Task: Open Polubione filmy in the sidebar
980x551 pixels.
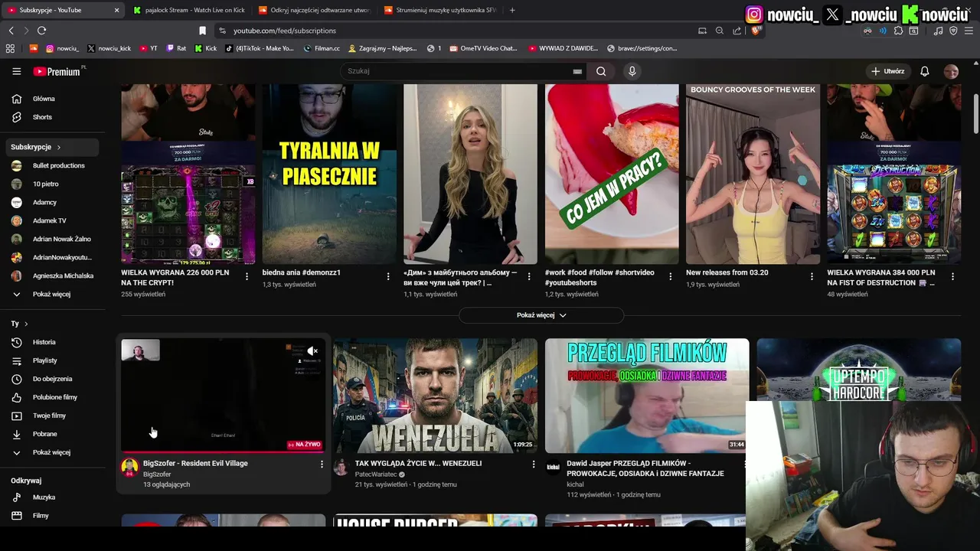Action: [54, 397]
